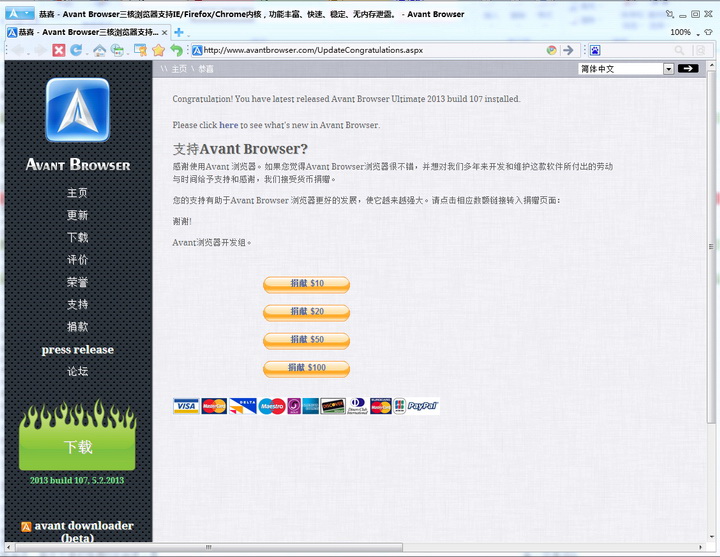This screenshot has height=557, width=720.
Task: Click the blue Refresh icon
Action: tap(76, 50)
